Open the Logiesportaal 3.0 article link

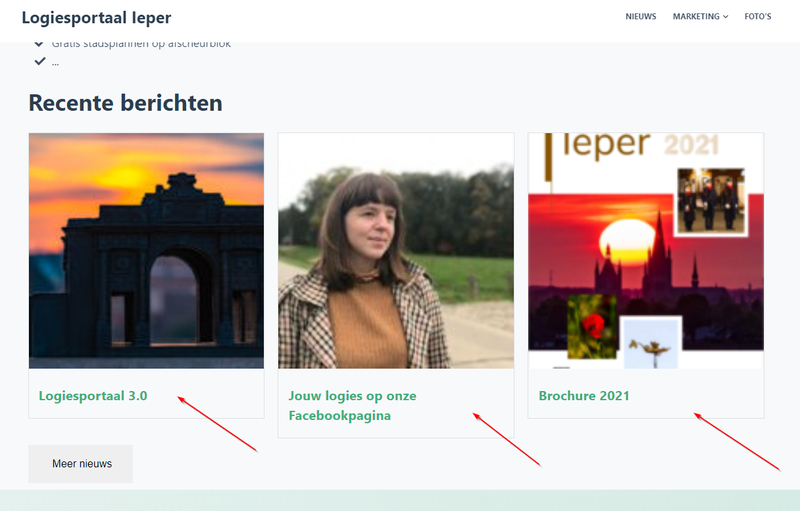point(93,396)
